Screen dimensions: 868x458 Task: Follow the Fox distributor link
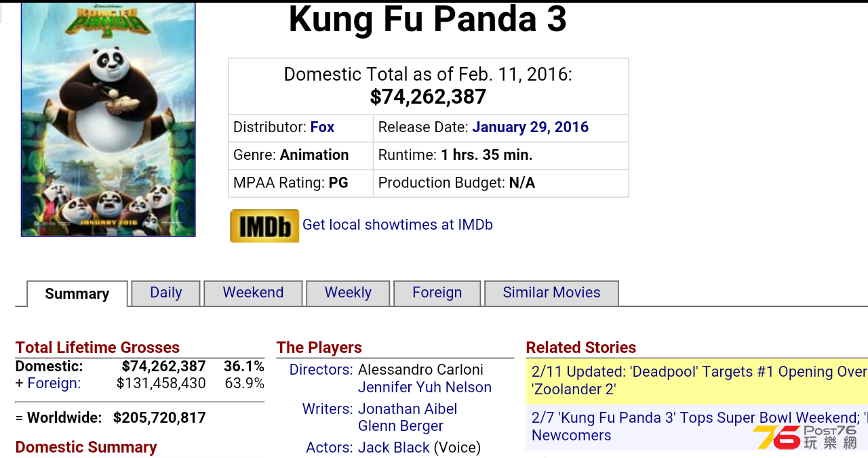point(322,127)
